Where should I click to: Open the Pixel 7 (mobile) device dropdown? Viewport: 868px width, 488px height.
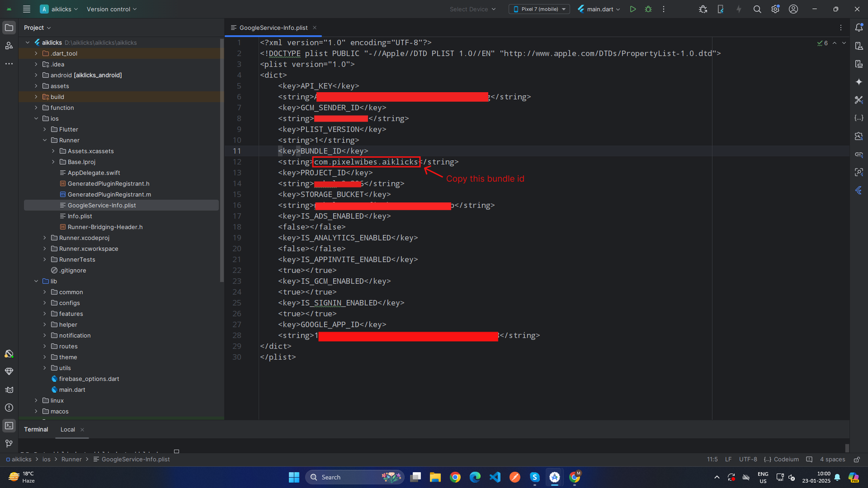539,9
